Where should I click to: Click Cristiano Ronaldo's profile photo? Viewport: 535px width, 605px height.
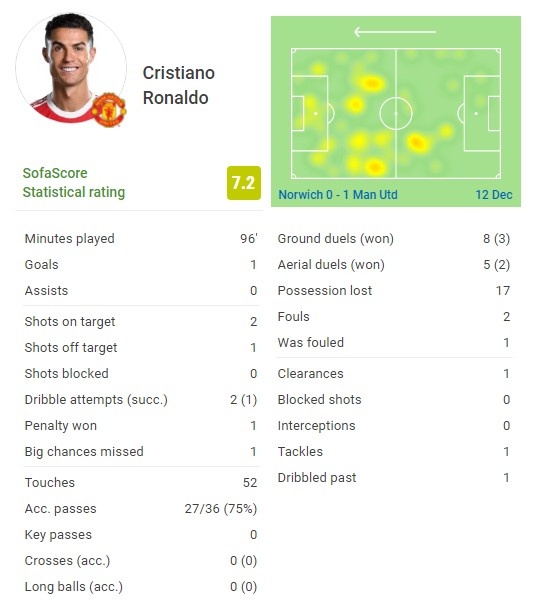coord(71,68)
